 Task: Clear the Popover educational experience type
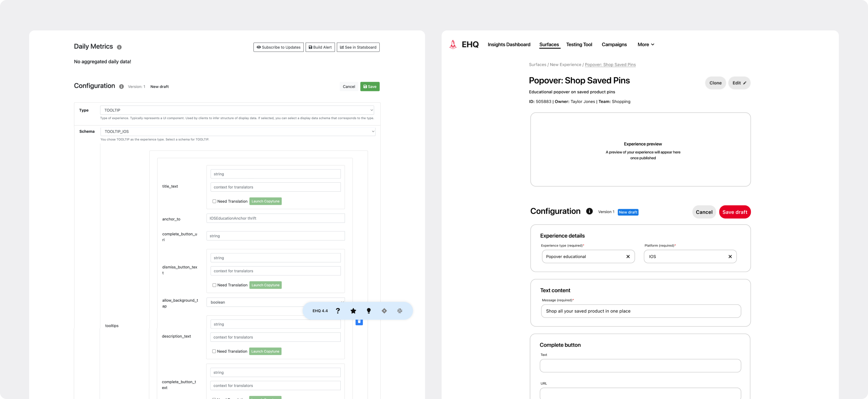[628, 257]
